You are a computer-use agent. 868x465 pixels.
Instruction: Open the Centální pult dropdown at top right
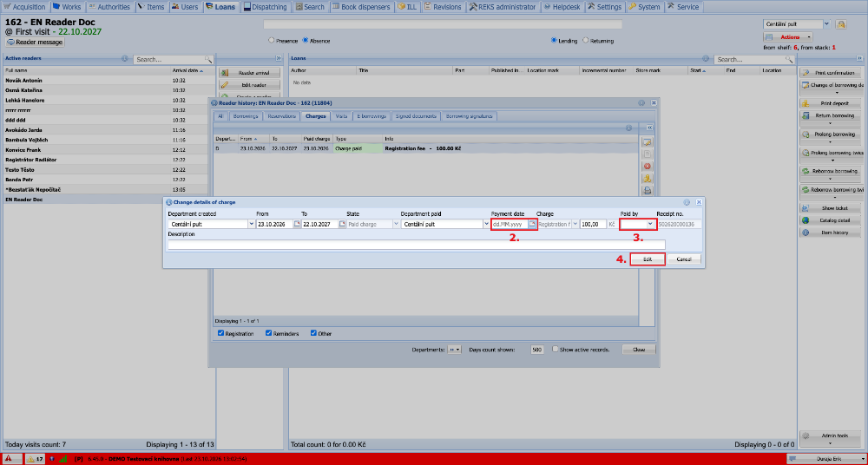coord(826,24)
